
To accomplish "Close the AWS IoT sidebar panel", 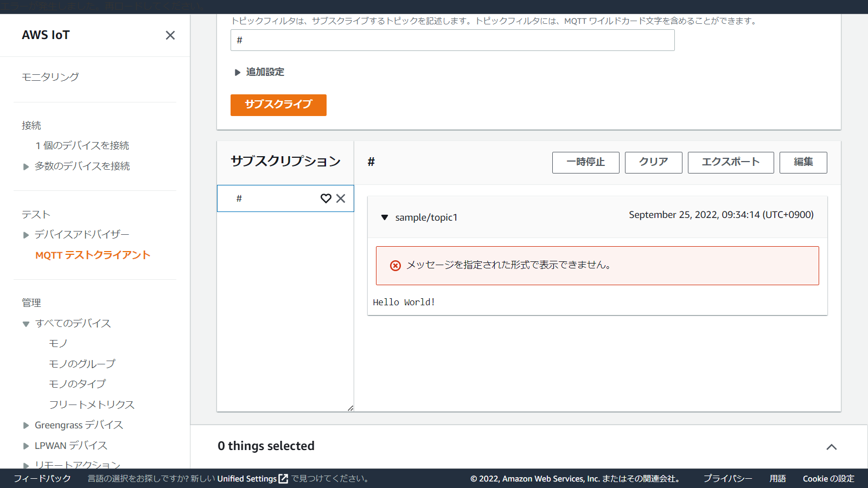I will (170, 35).
